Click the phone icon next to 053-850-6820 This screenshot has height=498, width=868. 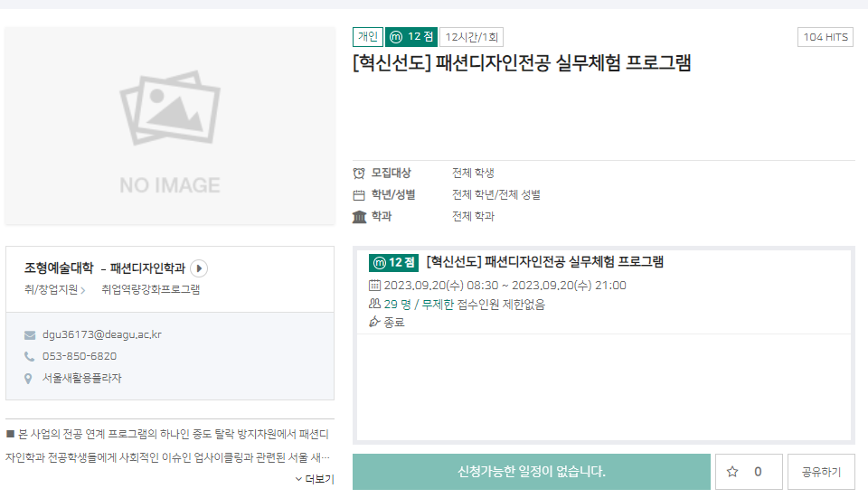tap(30, 357)
